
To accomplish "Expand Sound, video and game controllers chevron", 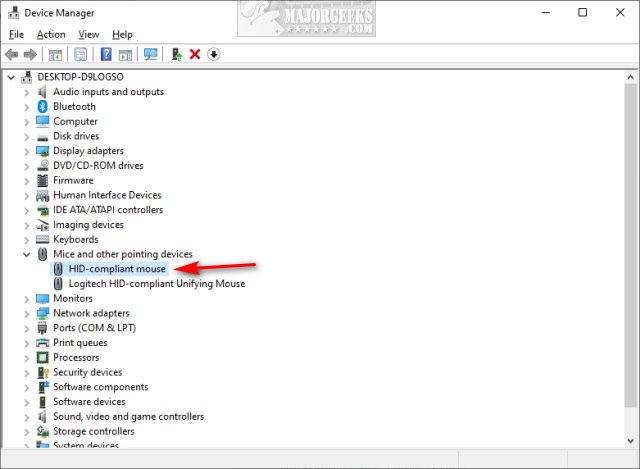I will click(x=27, y=417).
